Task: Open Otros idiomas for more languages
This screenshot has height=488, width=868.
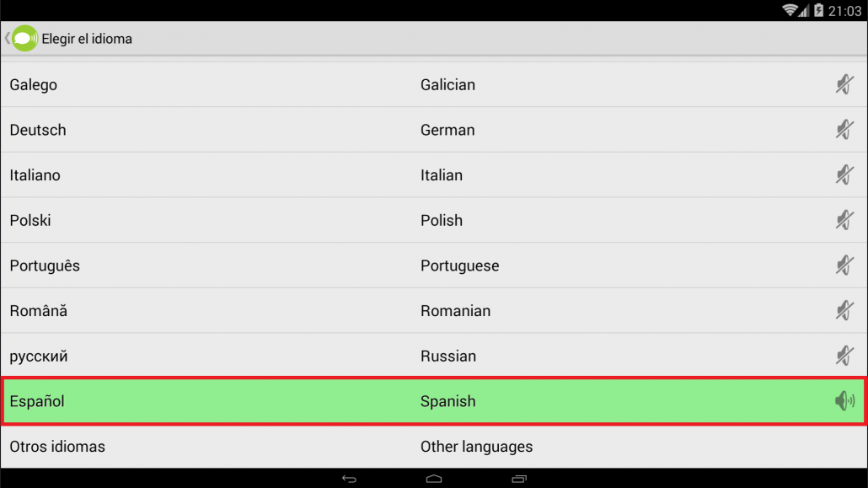Action: click(x=434, y=447)
